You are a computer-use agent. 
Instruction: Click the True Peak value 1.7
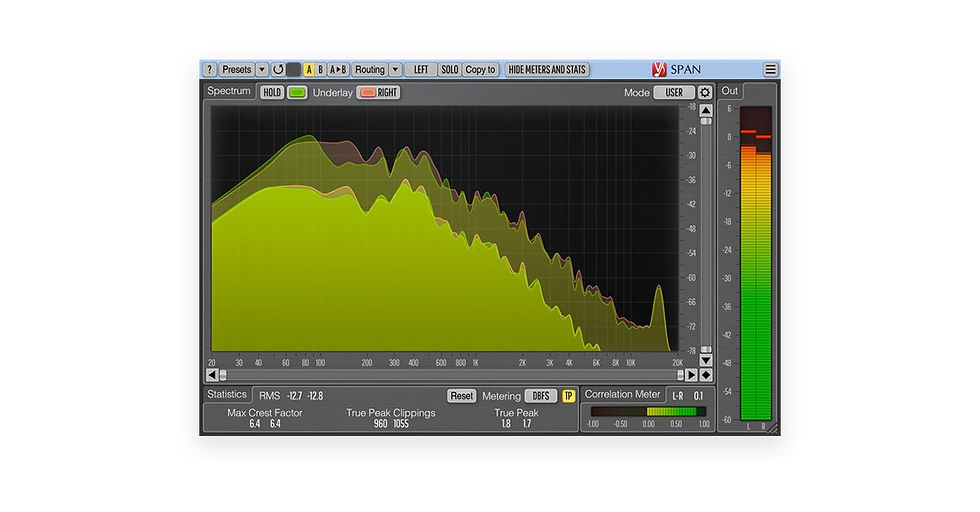(527, 424)
